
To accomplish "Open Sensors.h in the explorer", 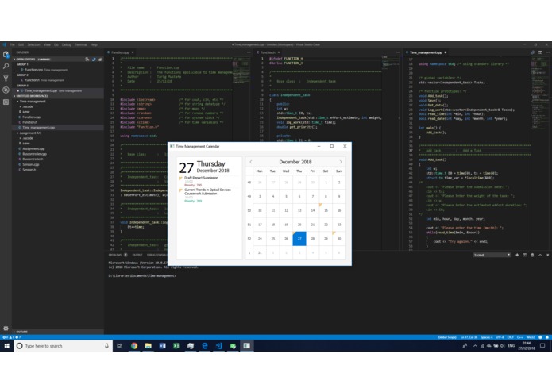I will (29, 170).
